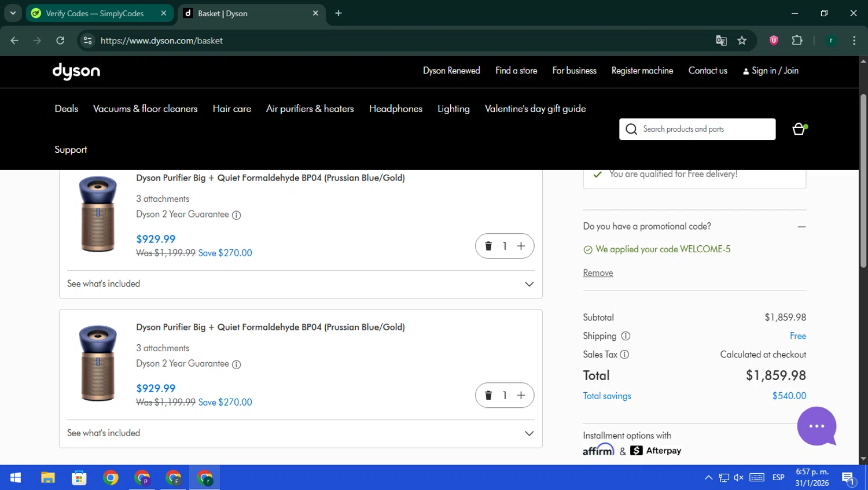Open Windows Start menu
The image size is (868, 490).
pyautogui.click(x=16, y=478)
